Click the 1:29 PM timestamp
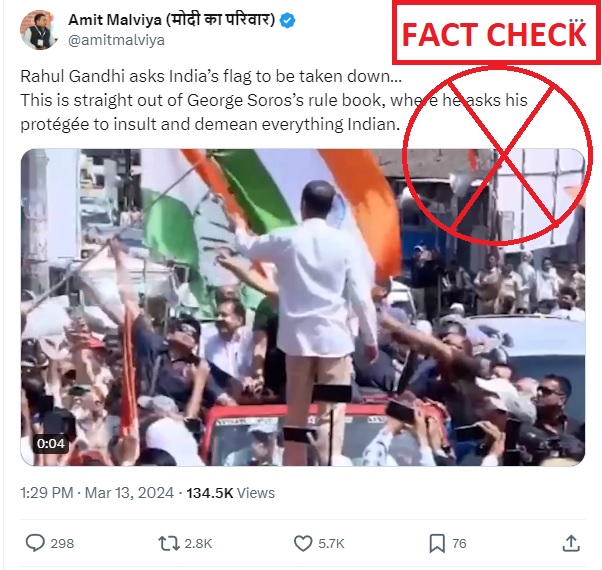Image resolution: width=602 pixels, height=570 pixels. (x=46, y=492)
